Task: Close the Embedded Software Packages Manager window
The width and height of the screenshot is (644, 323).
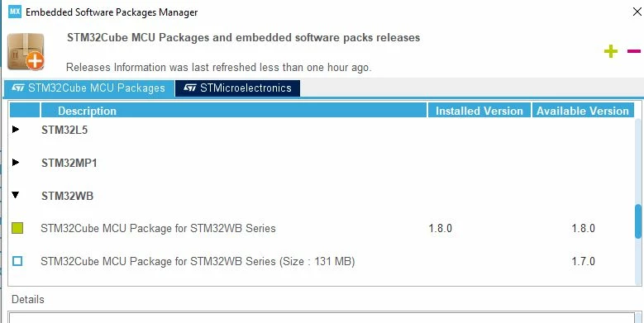Action: click(637, 12)
